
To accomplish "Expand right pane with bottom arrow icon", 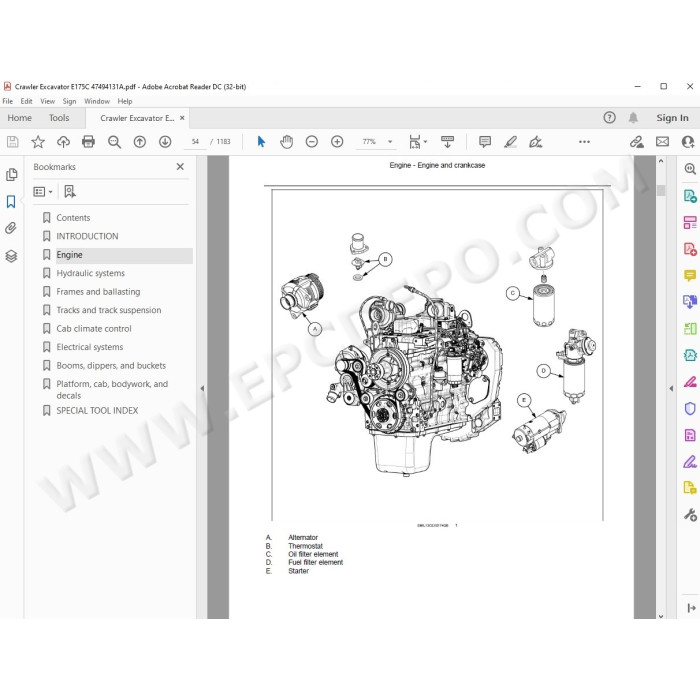I will click(x=691, y=608).
